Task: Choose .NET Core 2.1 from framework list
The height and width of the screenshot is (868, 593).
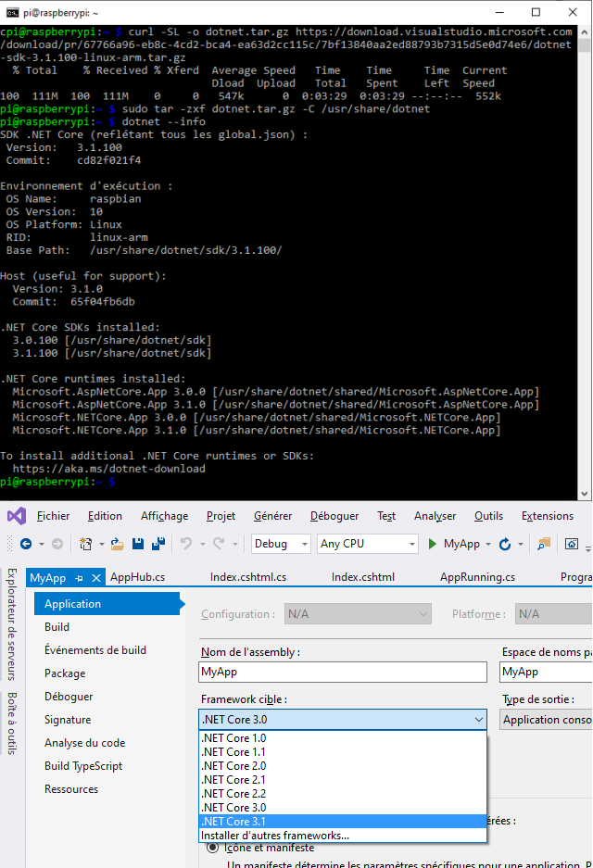Action: point(343,780)
